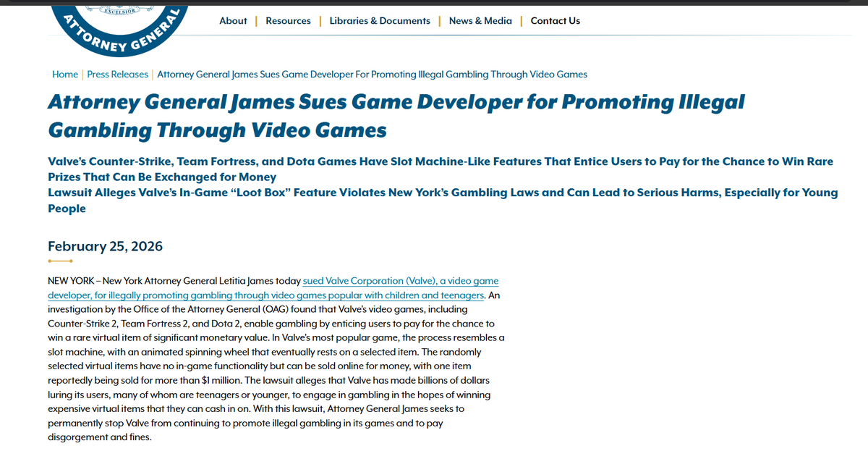Screen dimensions: 868x459
Task: Click the current page breadcrumb title
Action: pos(372,75)
